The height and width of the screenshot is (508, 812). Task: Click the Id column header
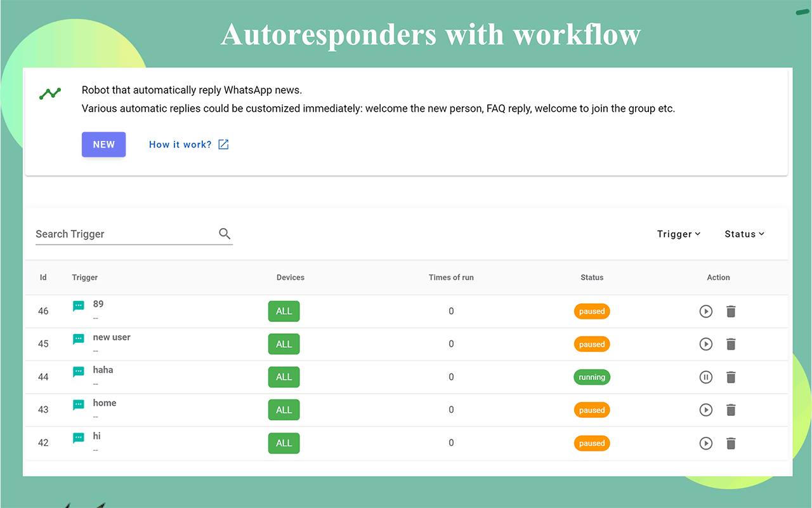tap(43, 277)
